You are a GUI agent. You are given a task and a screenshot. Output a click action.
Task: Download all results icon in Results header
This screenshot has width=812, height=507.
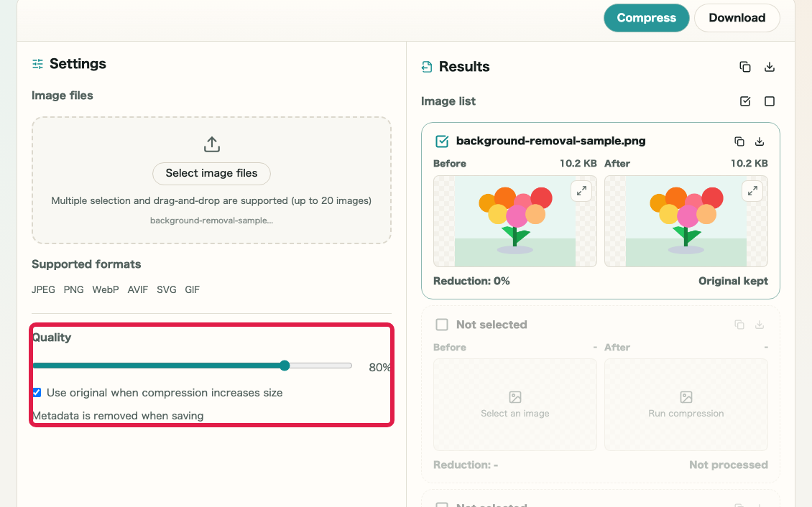(770, 67)
